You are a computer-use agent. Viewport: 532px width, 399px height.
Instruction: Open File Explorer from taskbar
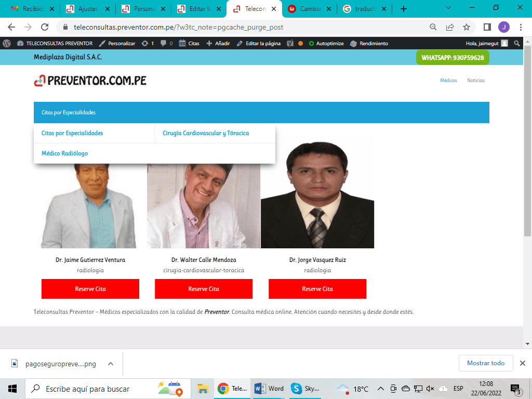pos(203,389)
